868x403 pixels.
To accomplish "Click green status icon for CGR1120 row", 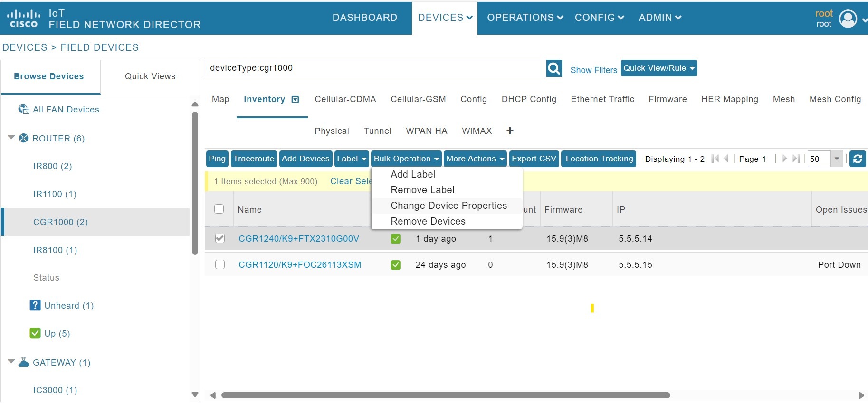I will (395, 265).
